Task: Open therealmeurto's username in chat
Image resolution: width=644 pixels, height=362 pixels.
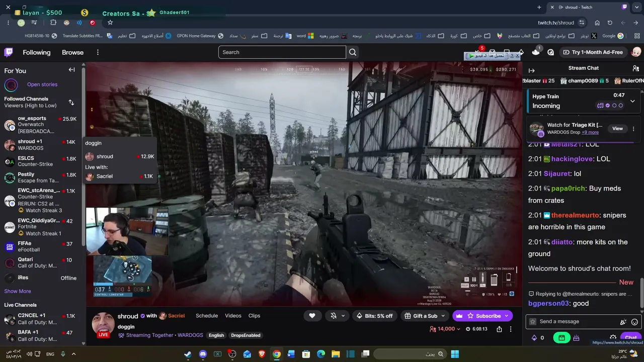Action: click(x=575, y=215)
